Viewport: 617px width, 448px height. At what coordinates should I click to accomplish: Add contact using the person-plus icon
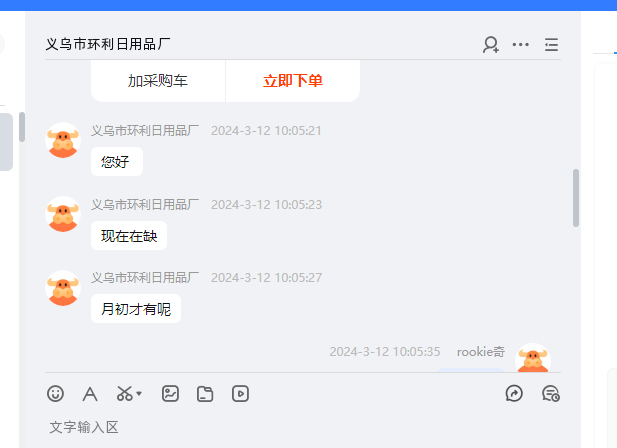(x=491, y=44)
